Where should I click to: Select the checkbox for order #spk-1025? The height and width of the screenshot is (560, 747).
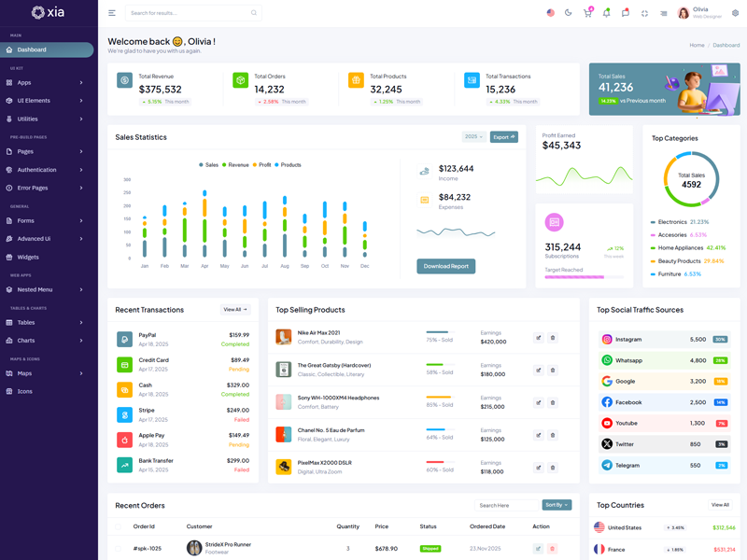click(119, 549)
